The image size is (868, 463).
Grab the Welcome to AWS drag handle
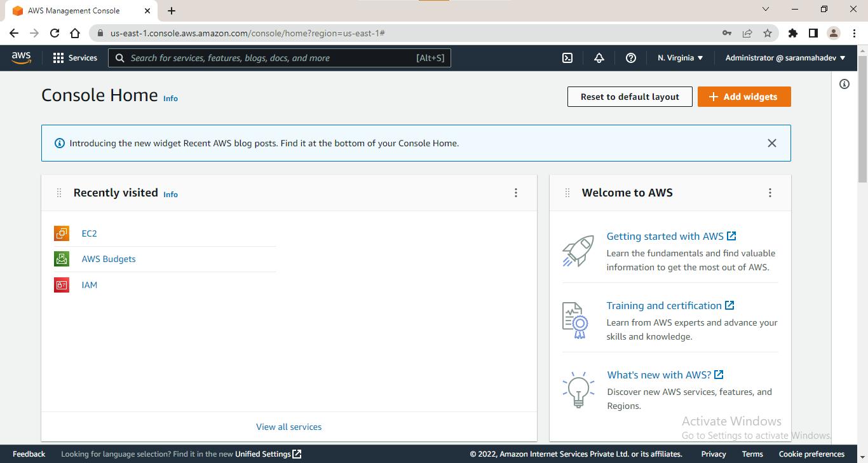tap(567, 193)
